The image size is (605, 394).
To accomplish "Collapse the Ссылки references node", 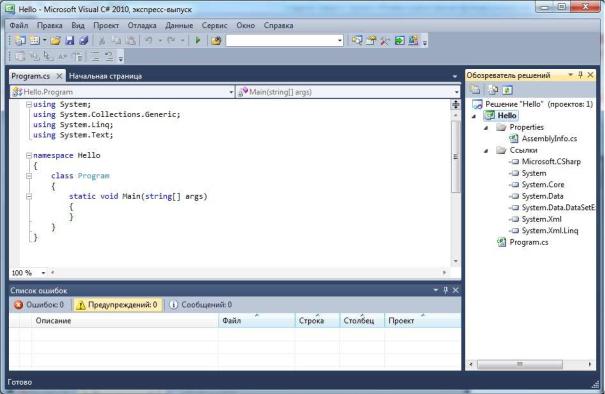I will 486,151.
